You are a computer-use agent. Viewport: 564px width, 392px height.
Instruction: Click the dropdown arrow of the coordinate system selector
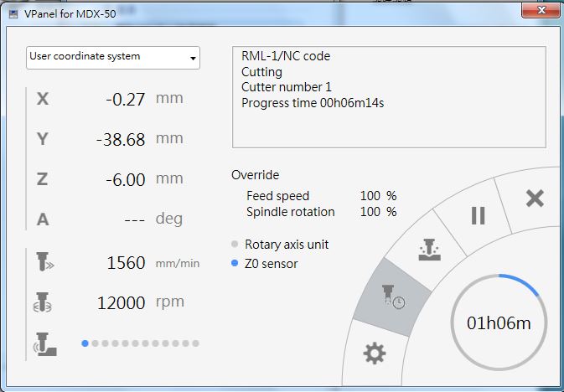pyautogui.click(x=193, y=59)
